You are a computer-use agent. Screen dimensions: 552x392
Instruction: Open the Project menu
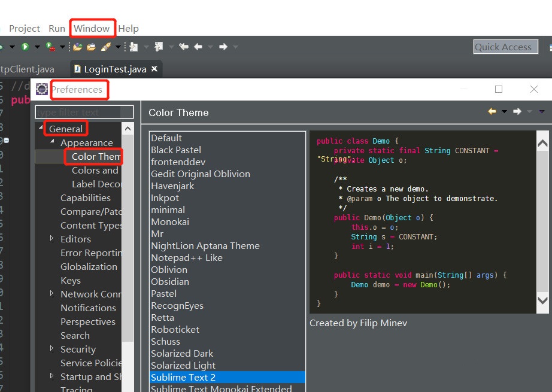[25, 29]
